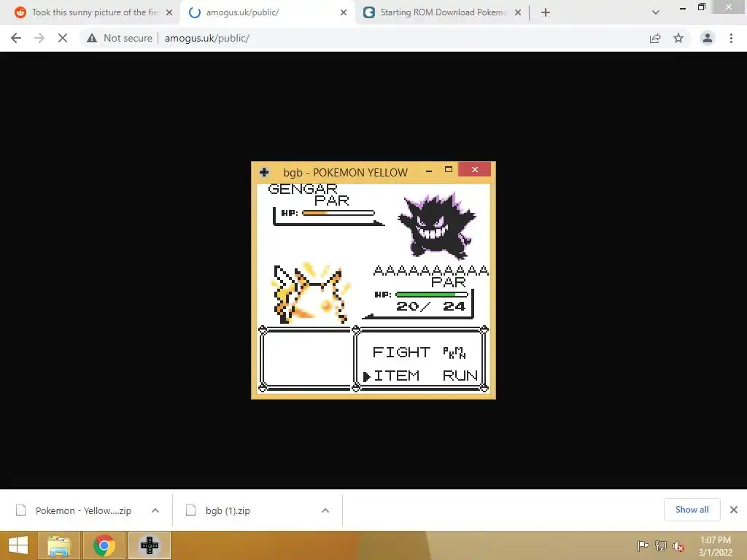Click the Gengar sprite
Screen dimensions: 747x560
(x=437, y=225)
